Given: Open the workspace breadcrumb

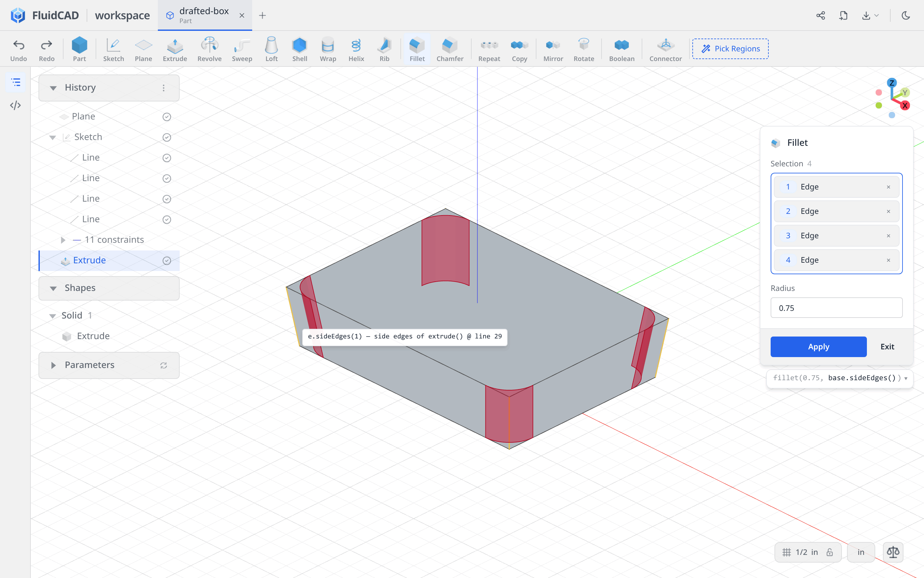Looking at the screenshot, I should (122, 15).
